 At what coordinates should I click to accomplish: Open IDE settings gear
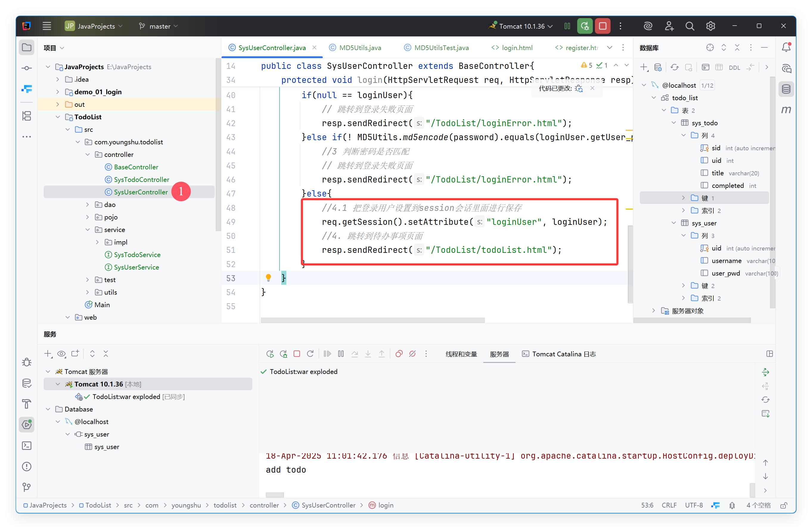[x=710, y=26]
